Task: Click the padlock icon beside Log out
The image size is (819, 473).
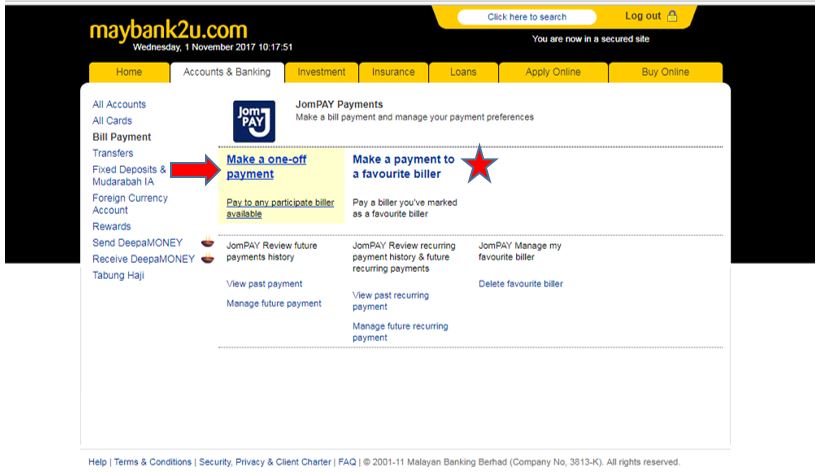Action: click(x=672, y=16)
